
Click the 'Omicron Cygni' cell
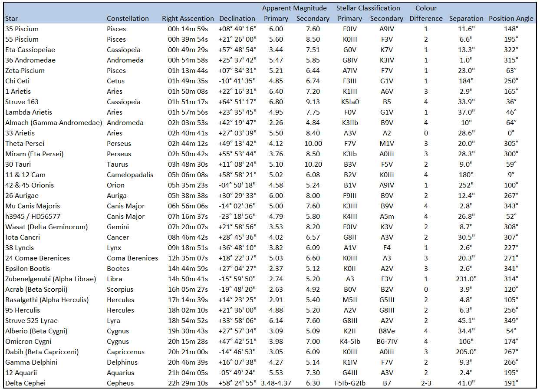[x=28, y=342]
